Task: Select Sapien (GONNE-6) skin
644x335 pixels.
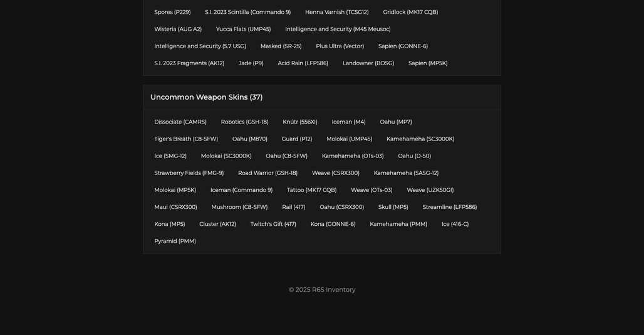Action: tap(403, 46)
